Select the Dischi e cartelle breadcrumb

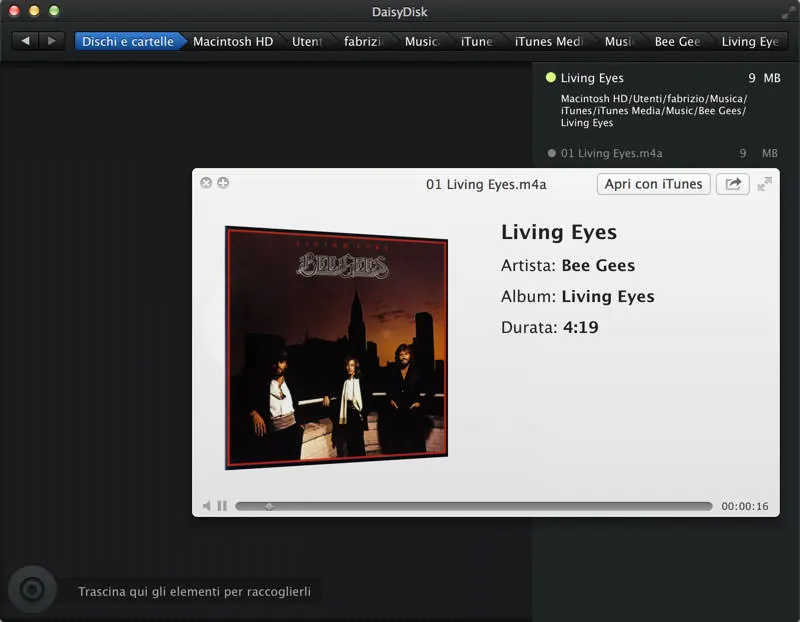(128, 41)
